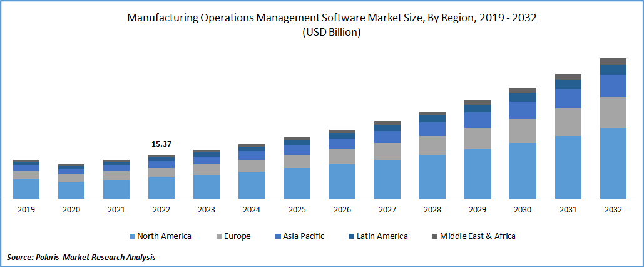
Task: Click the 2031 Europe bar segment
Action: (568, 122)
